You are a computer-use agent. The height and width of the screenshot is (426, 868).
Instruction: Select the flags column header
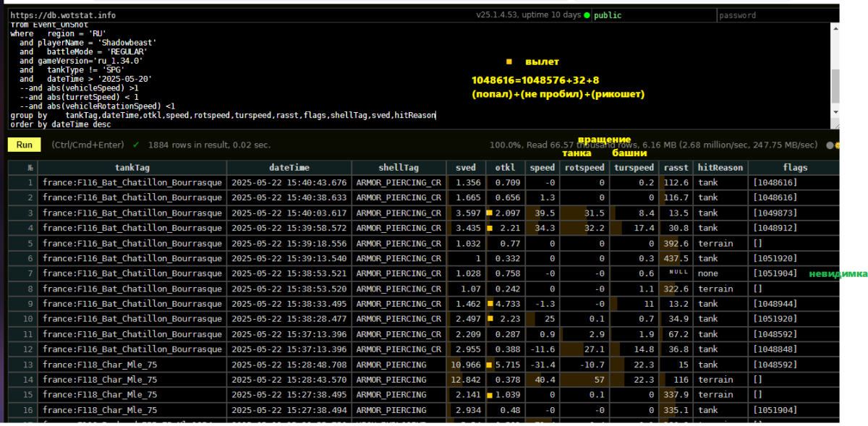point(793,167)
